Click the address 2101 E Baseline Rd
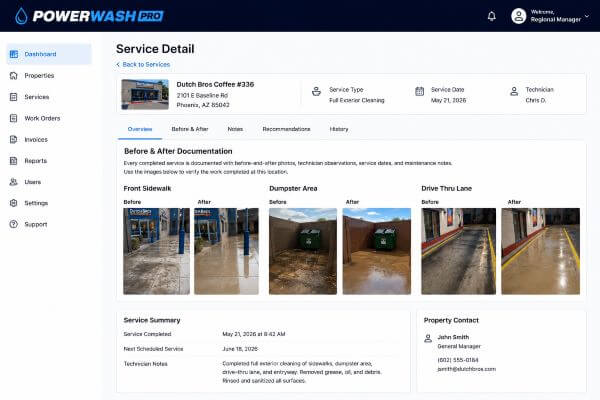This screenshot has width=600, height=400. [x=202, y=95]
